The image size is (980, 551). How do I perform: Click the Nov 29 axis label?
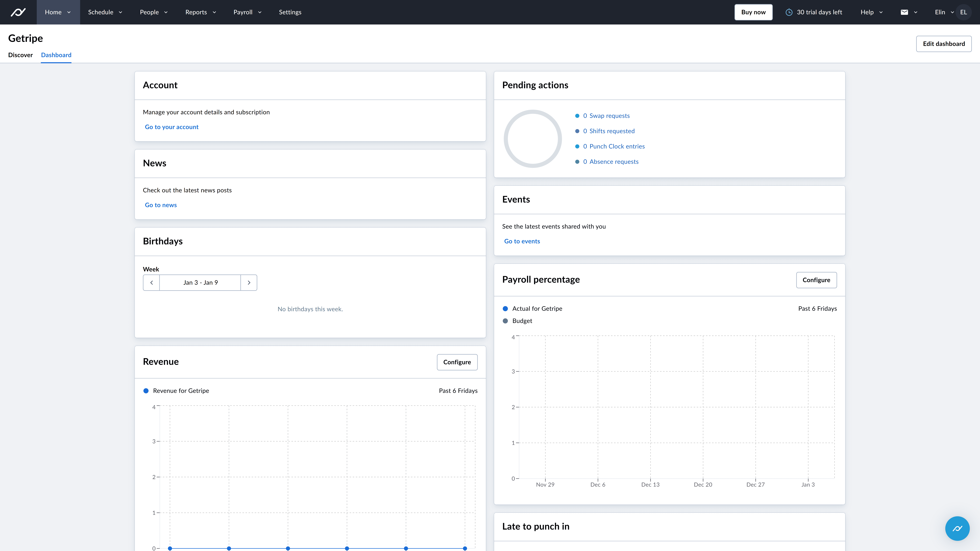coord(545,484)
